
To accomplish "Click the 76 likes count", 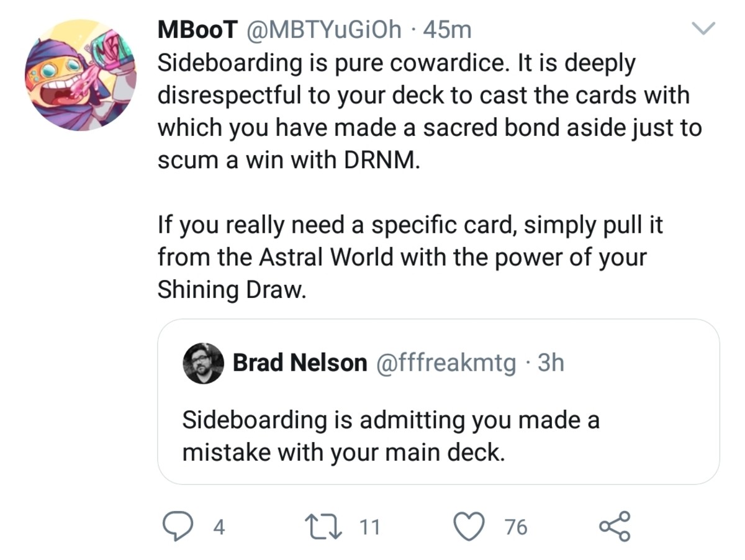I will click(x=515, y=526).
